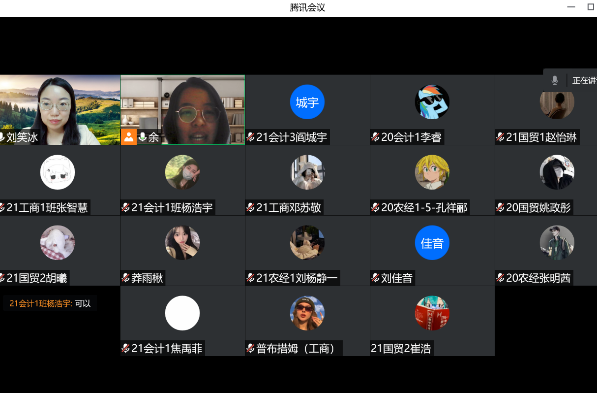Click the orange host person icon

(129, 137)
